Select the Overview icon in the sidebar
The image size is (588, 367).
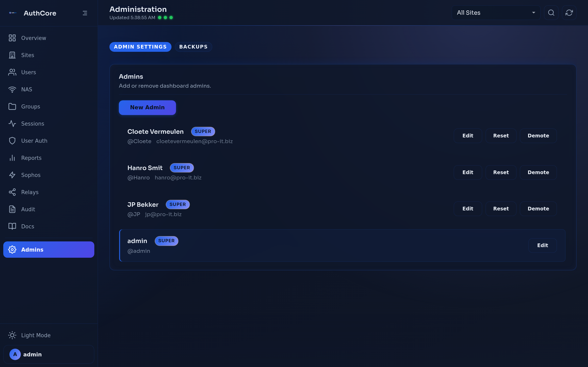point(12,38)
